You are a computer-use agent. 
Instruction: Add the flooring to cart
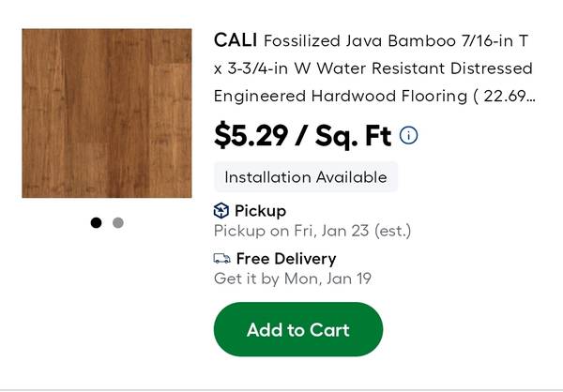[297, 329]
